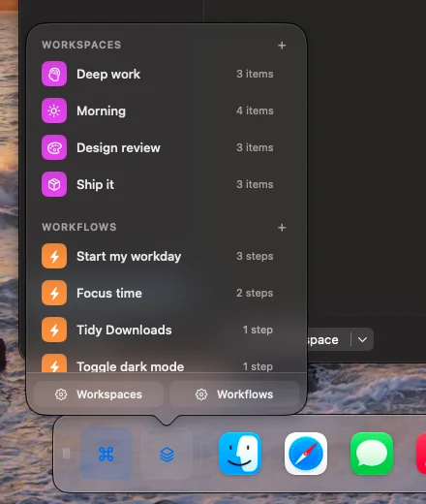Click the Tidy Downloads bolt icon
Viewport: 426px width, 504px height.
pos(54,330)
